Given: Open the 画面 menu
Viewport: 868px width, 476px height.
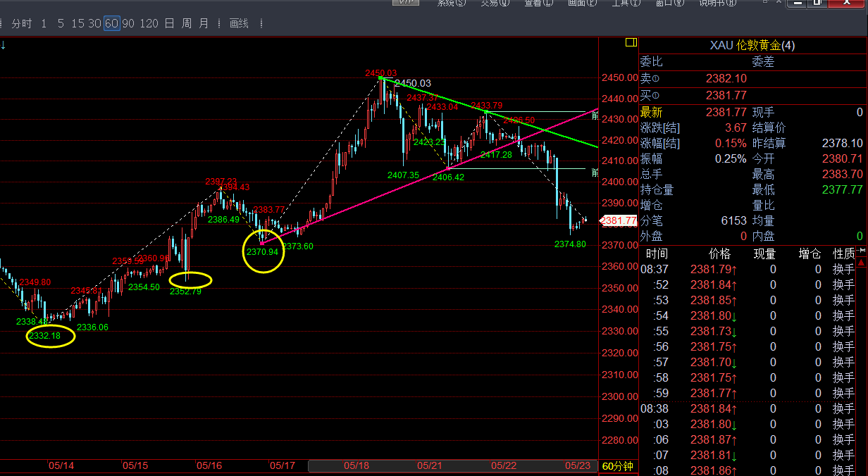Looking at the screenshot, I should click(x=582, y=3).
